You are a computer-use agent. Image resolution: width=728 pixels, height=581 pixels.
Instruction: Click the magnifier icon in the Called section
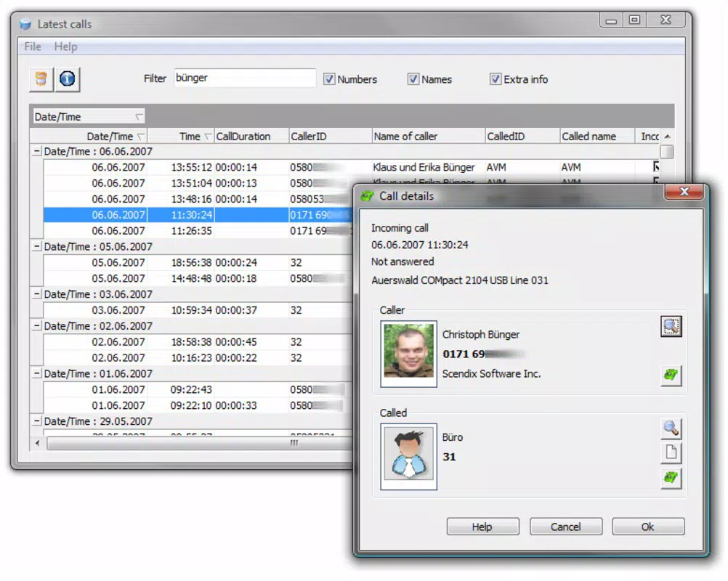[671, 428]
